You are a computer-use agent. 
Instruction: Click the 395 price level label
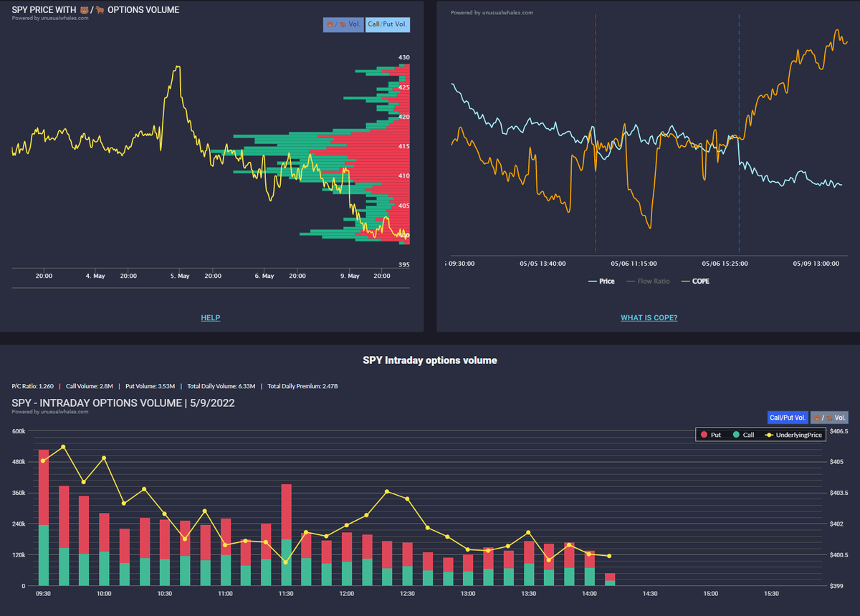(404, 265)
